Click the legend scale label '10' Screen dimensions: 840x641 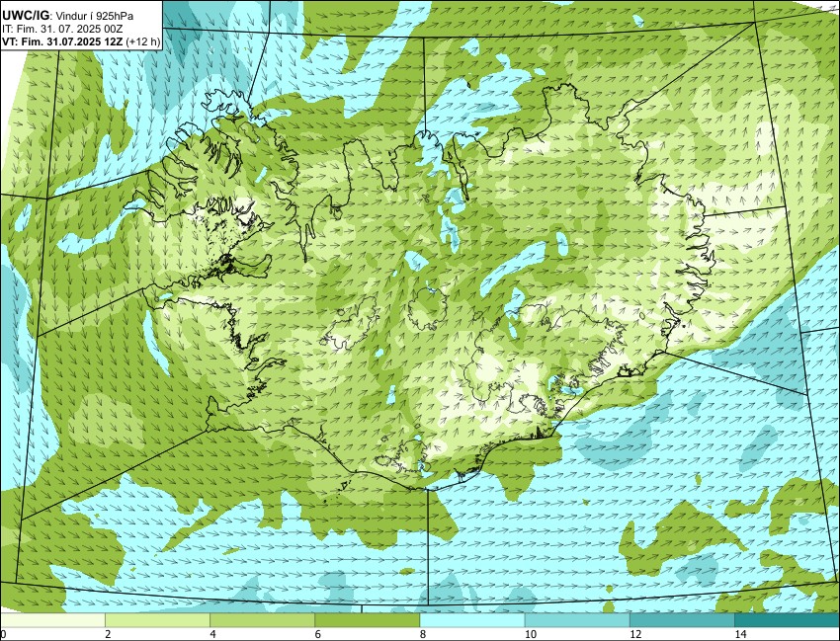[531, 634]
